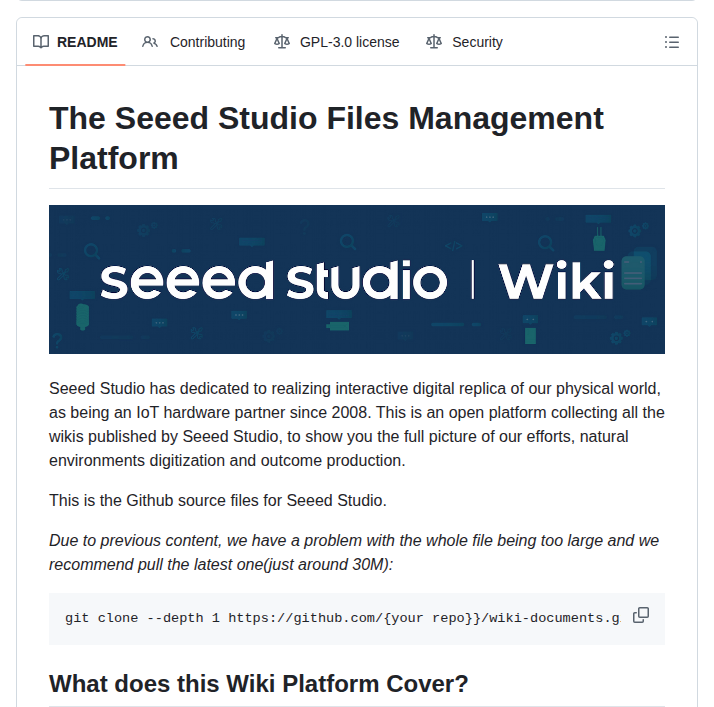The image size is (714, 707).
Task: Click 'What does this Wiki Platform Cover?' heading
Action: point(259,683)
